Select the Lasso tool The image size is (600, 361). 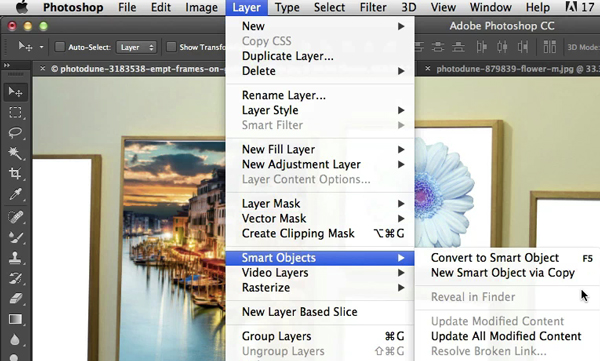[15, 133]
